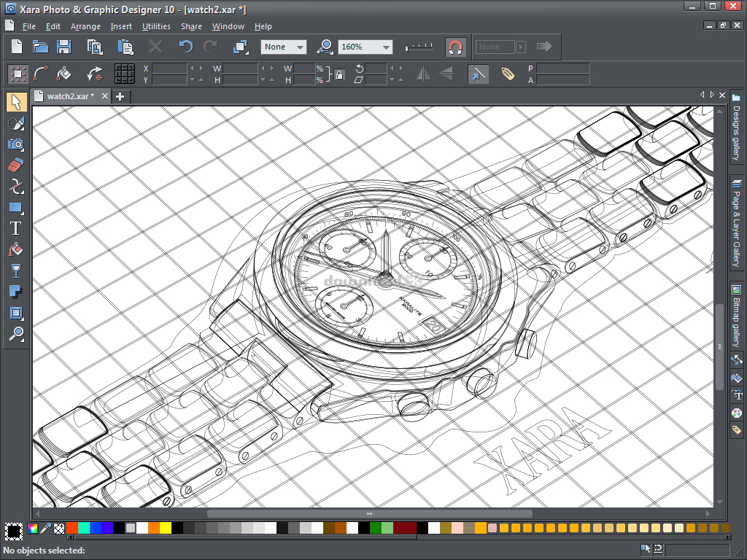Activate the Photo tool camera icon

pyautogui.click(x=16, y=144)
